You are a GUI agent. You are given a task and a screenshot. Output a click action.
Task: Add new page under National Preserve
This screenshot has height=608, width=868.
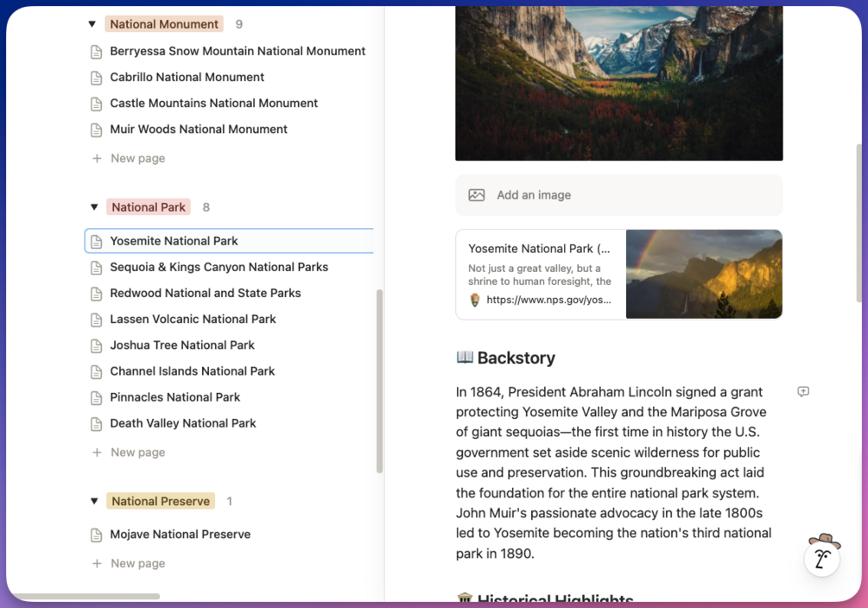(x=129, y=563)
